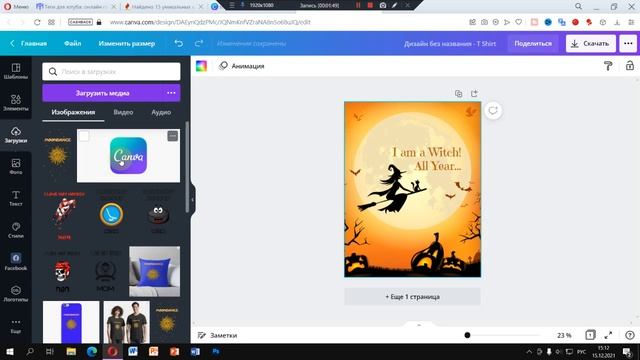This screenshot has height=360, width=640.
Task: Open the Elements sidebar panel
Action: click(16, 103)
